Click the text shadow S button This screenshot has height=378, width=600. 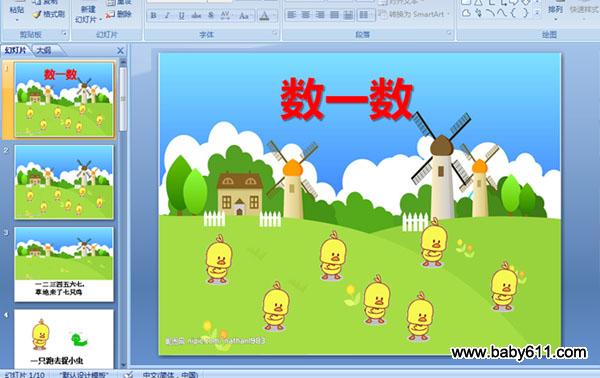point(211,15)
